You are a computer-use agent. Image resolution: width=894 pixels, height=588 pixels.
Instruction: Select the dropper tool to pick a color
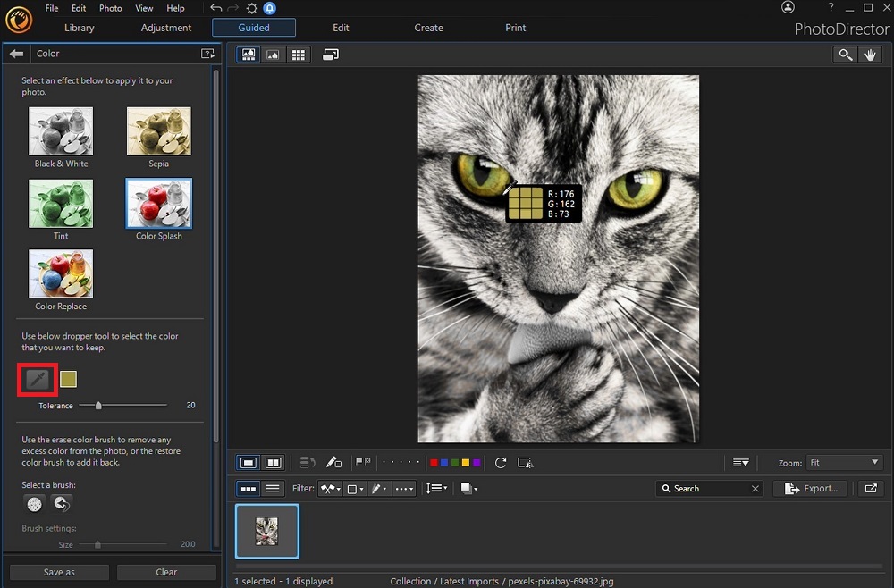[37, 379]
